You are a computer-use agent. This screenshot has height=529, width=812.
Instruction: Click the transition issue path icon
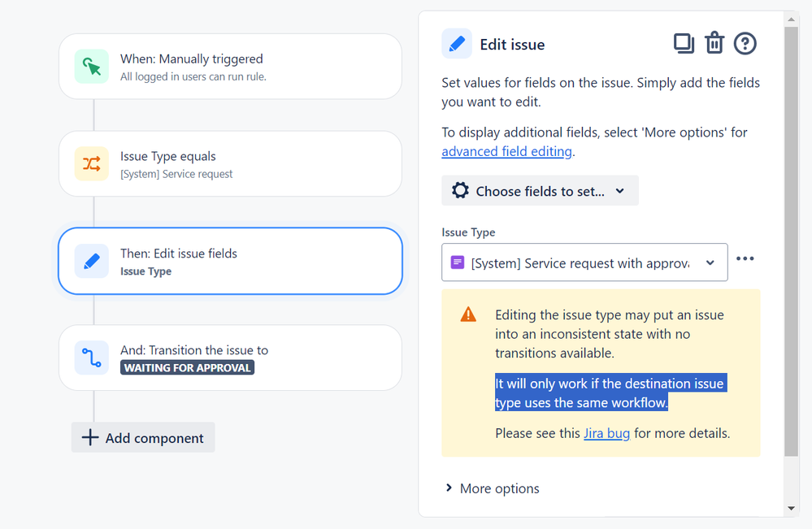click(92, 358)
